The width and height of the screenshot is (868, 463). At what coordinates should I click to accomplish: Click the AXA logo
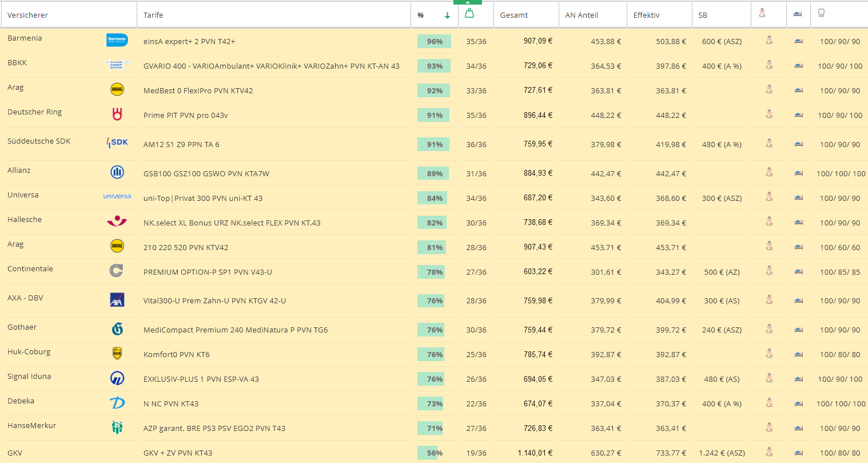tap(117, 300)
